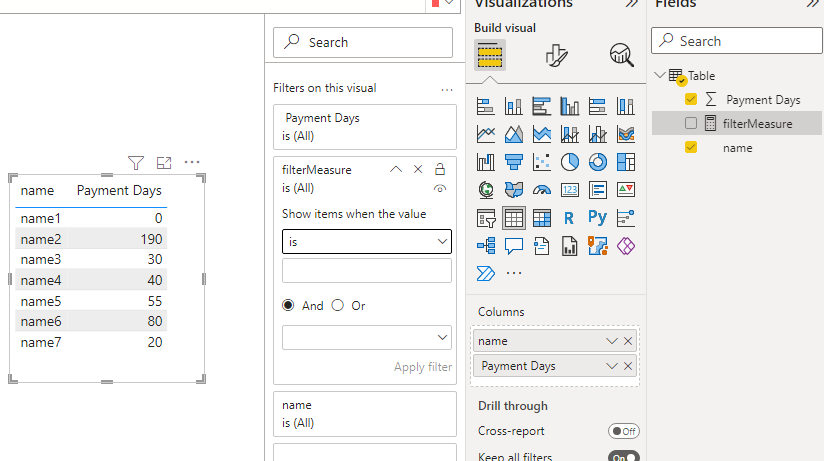824x461 pixels.
Task: Open Filters on this visual options menu
Action: 447,89
